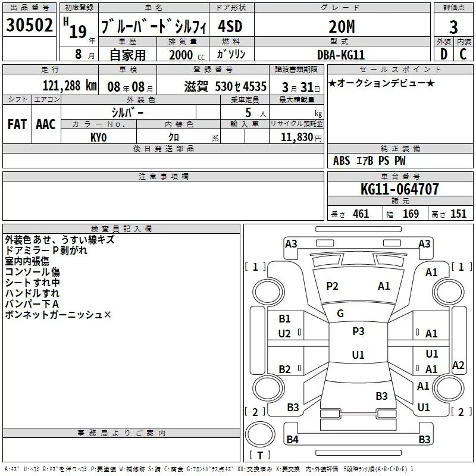Viewport: 476px width, 476px height.
Task: Click the P3 mark on the roof
Action: coord(358,331)
